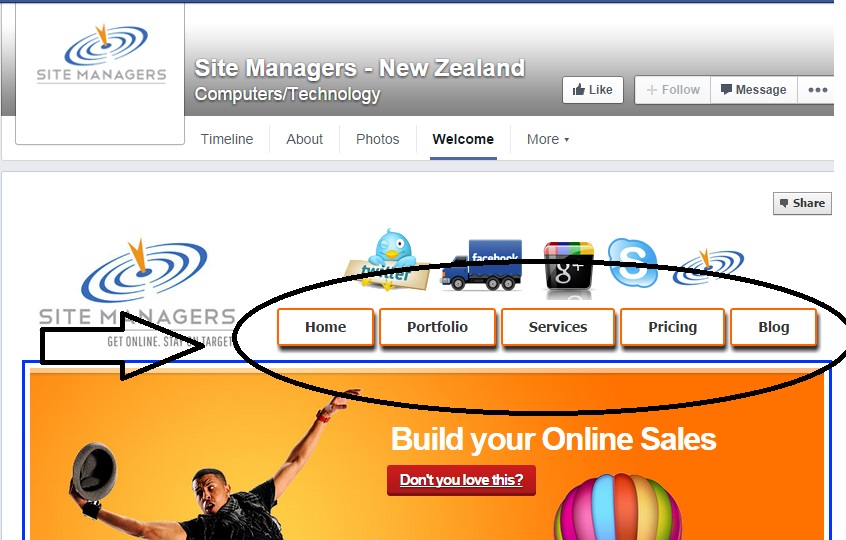
Task: Select the Portfolio navigation button
Action: click(437, 327)
